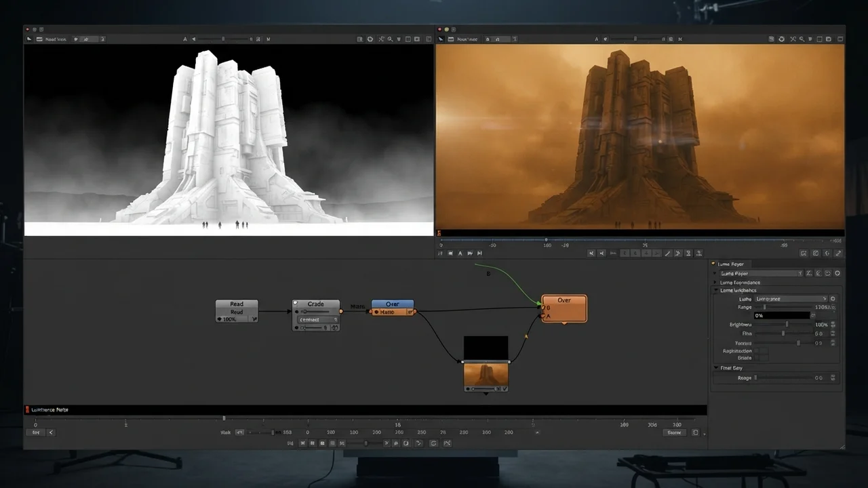Click the black 0% value field

(782, 315)
